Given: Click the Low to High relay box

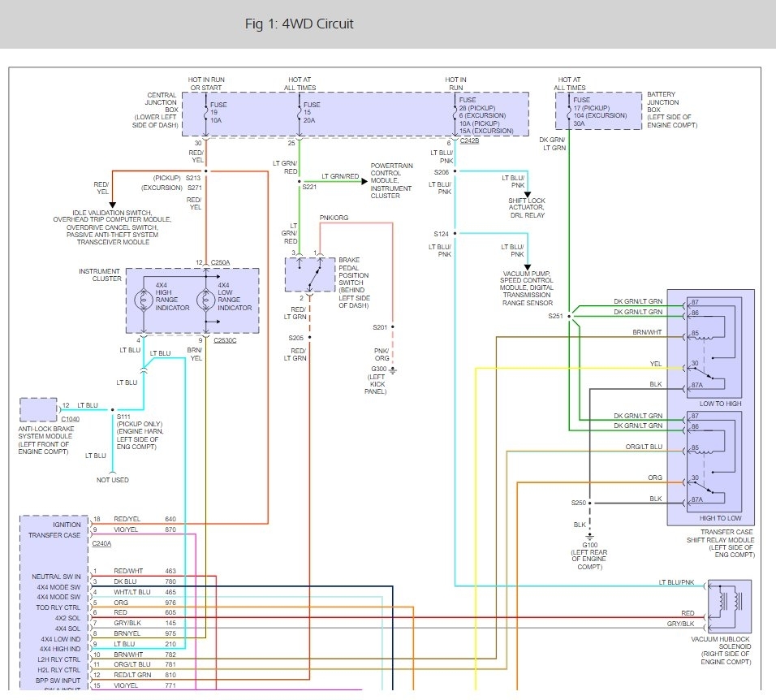Looking at the screenshot, I should 713,348.
